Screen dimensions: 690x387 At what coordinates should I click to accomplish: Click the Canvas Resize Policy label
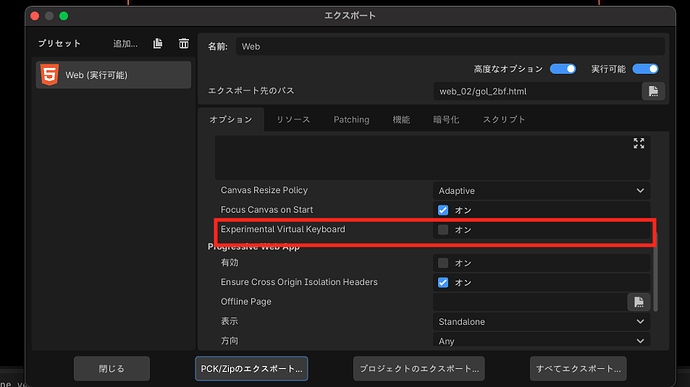point(264,190)
